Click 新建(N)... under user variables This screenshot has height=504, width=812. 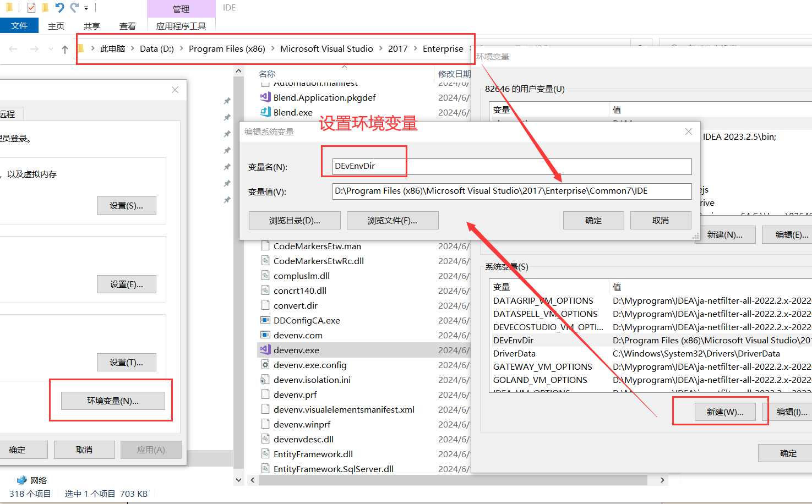click(x=724, y=234)
